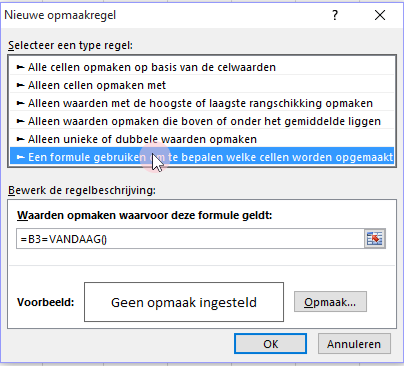The width and height of the screenshot is (404, 366).
Task: Close the Nieuwe opmaakregel dialog
Action: (380, 15)
